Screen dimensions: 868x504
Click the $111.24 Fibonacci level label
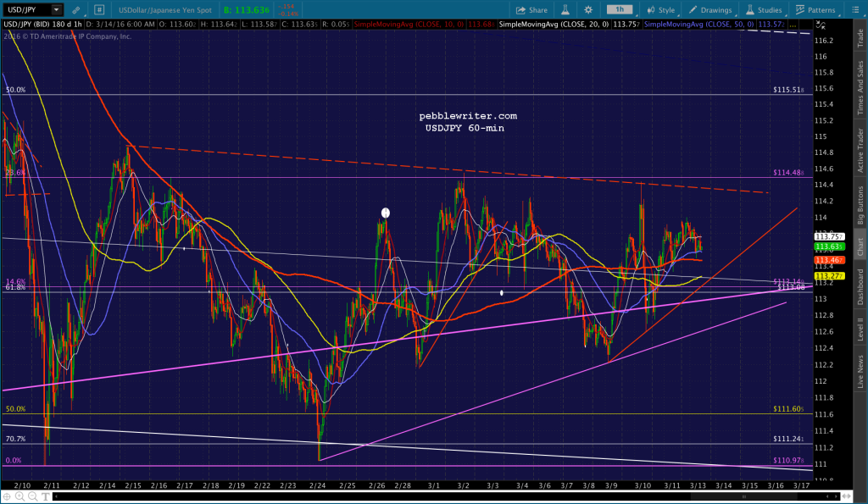tap(788, 439)
